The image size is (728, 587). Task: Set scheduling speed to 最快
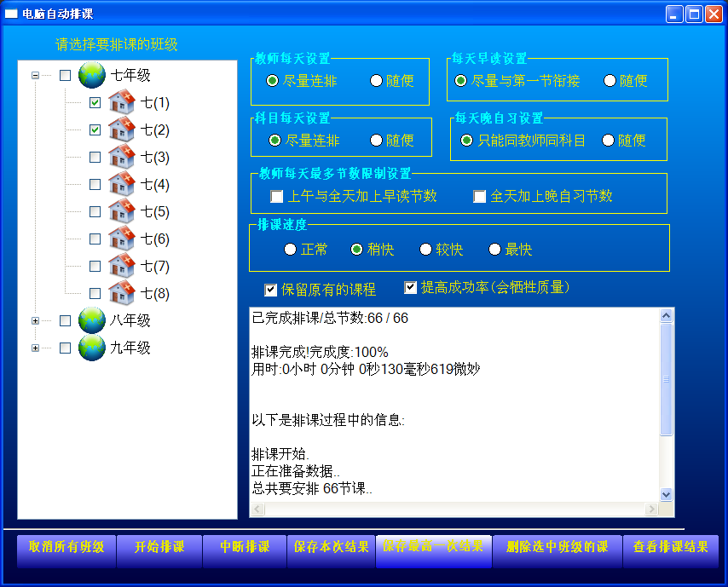(511, 250)
